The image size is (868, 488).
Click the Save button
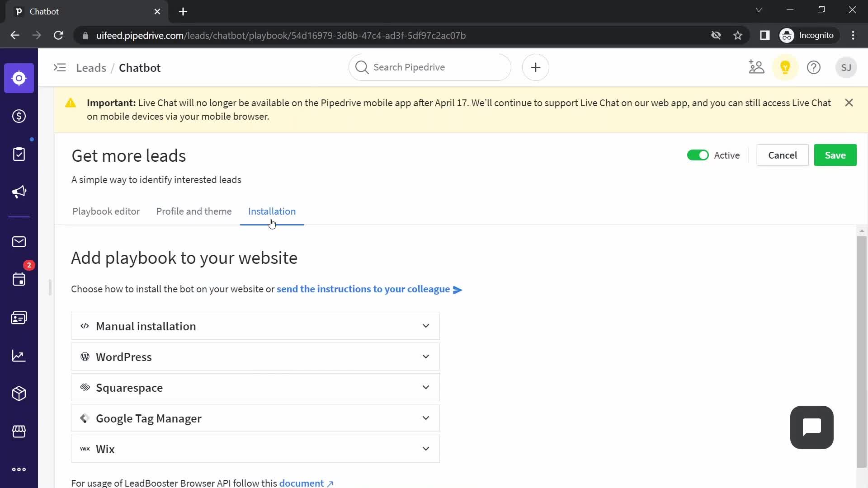[835, 155]
